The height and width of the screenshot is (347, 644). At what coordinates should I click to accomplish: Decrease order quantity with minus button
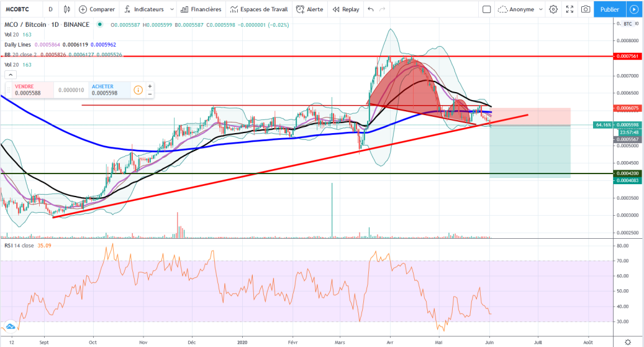150,94
